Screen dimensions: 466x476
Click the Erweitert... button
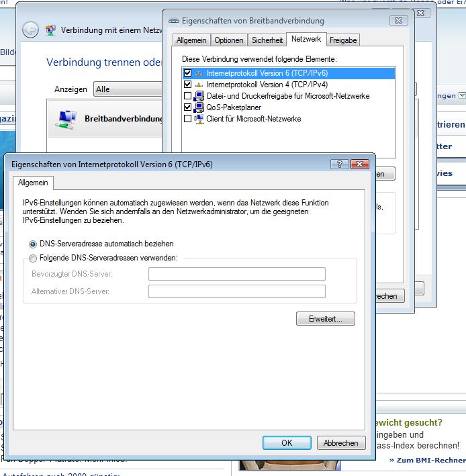tap(326, 319)
